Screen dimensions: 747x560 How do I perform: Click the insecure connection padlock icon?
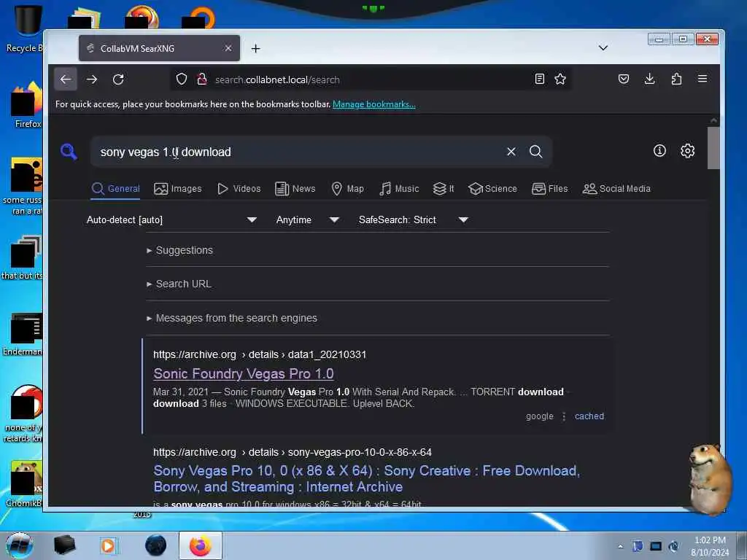click(x=202, y=79)
